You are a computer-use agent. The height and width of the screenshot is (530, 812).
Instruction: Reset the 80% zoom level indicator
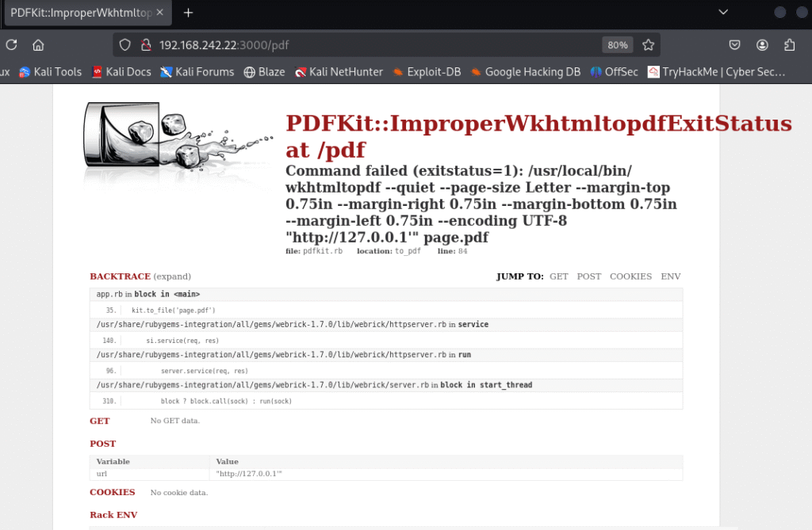click(x=617, y=45)
